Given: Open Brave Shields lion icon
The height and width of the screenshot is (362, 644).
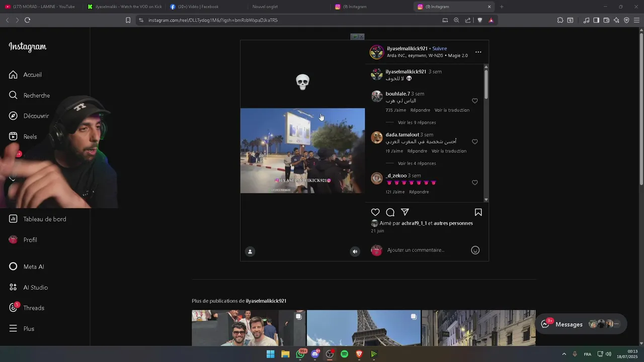Looking at the screenshot, I should [479, 20].
